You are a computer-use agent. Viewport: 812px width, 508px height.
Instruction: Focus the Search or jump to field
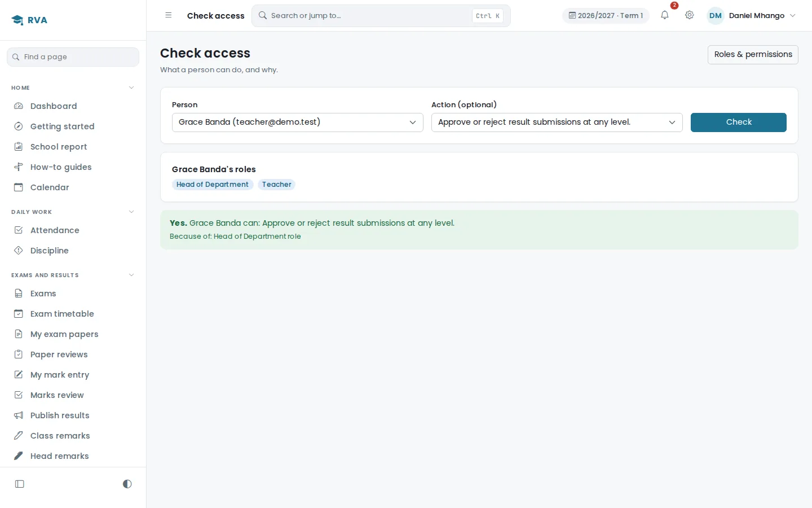point(381,16)
